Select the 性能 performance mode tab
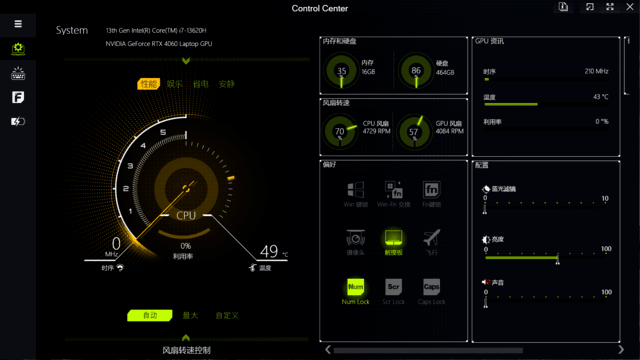The height and width of the screenshot is (360, 640). (x=149, y=84)
